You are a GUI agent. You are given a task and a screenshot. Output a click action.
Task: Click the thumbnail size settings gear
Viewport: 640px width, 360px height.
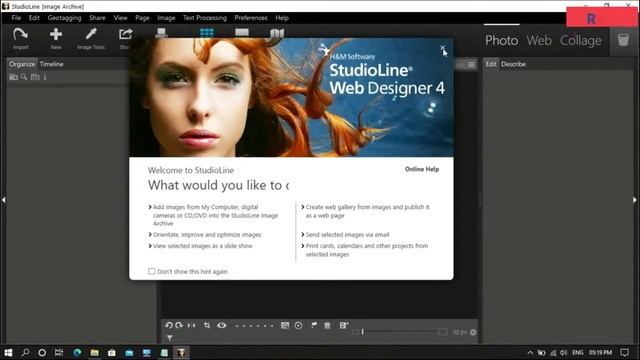click(x=473, y=332)
